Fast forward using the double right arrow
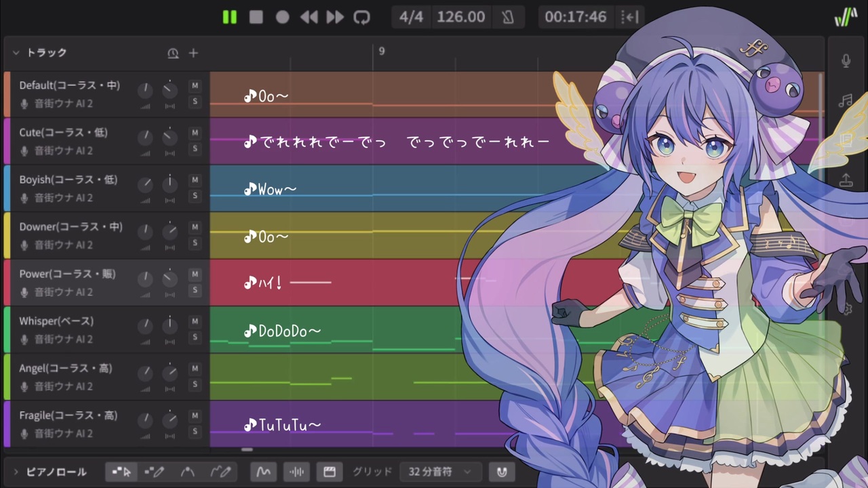Screen dimensions: 868x488 pyautogui.click(x=335, y=17)
